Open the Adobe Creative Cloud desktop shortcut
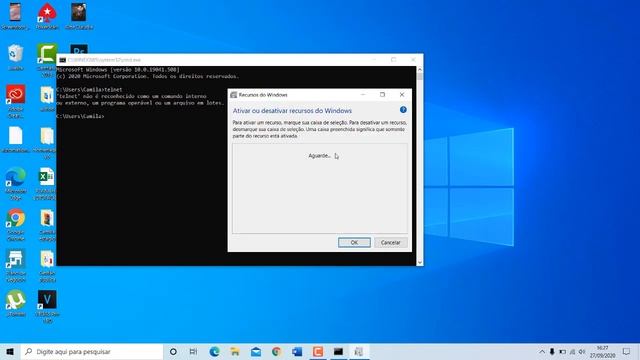This screenshot has height=360, width=640. pos(16,95)
